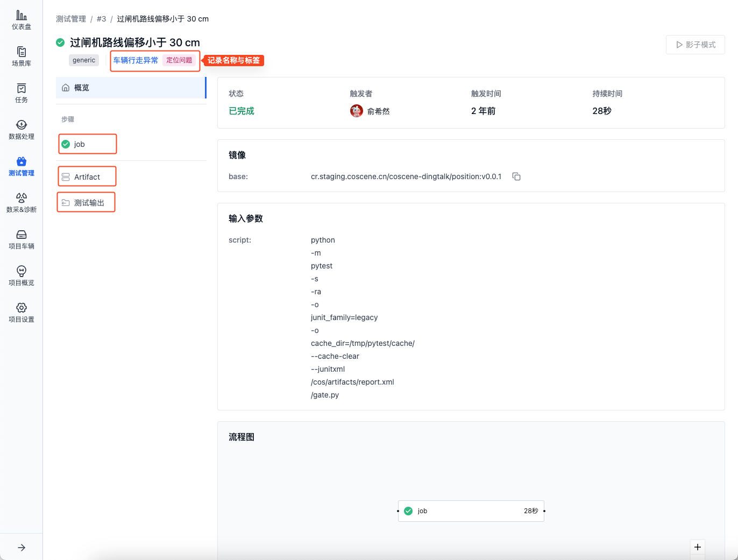Open 项目车辆 project vehicles icon
Viewport: 738px width, 560px height.
coord(22,239)
